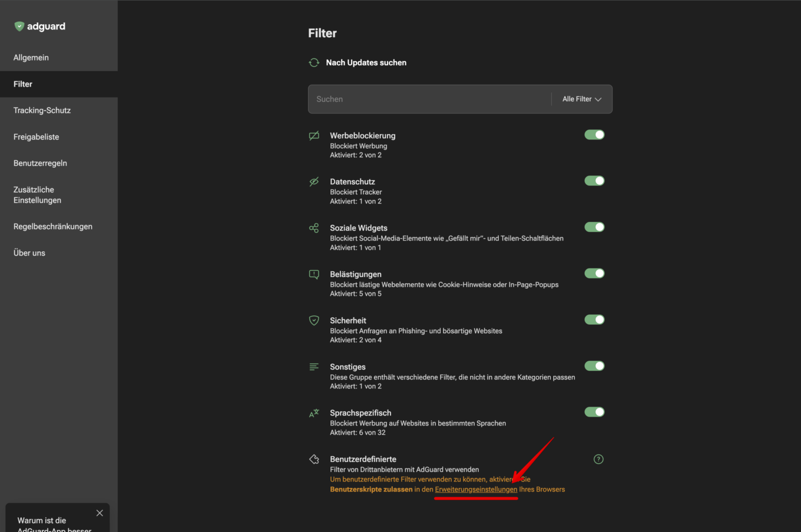The height and width of the screenshot is (532, 801).
Task: Click into the Suchen filter search field
Action: 430,99
